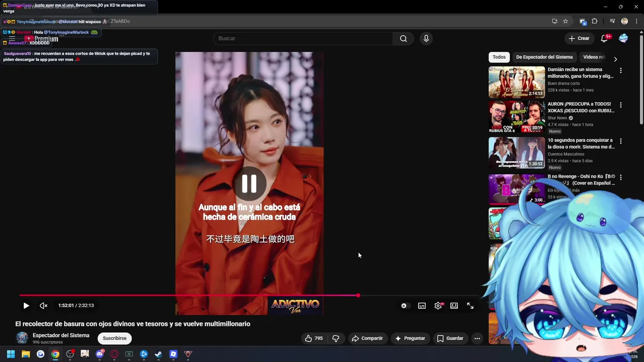Click the video title El recolector de basura
The height and width of the screenshot is (362, 644).
point(133,324)
